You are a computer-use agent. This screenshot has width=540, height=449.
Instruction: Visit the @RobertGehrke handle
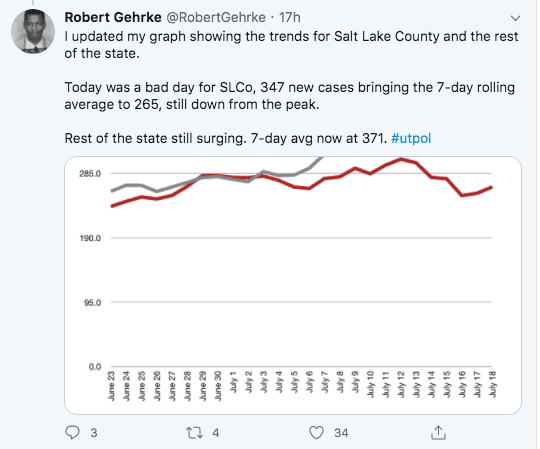(x=216, y=17)
